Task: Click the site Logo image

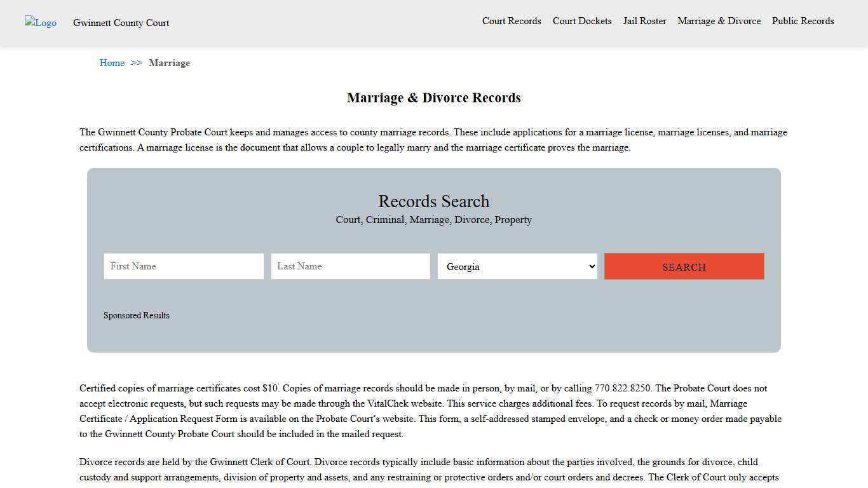Action: 40,23
